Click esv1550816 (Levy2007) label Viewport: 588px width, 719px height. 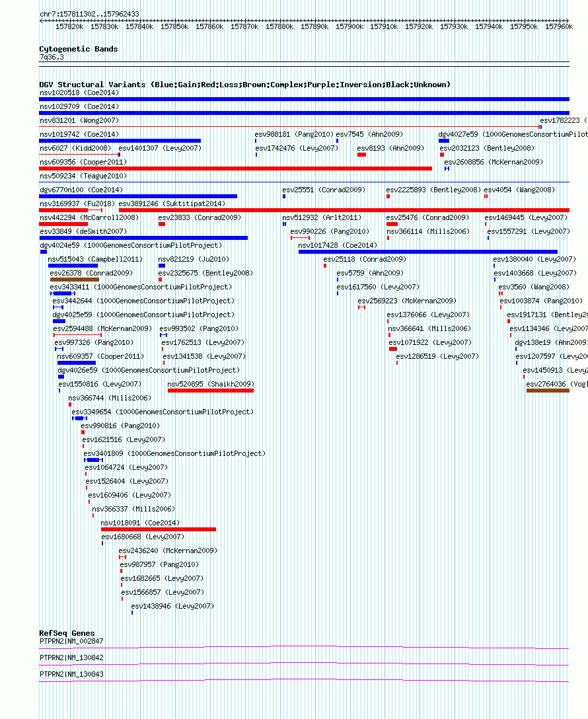[x=100, y=384]
